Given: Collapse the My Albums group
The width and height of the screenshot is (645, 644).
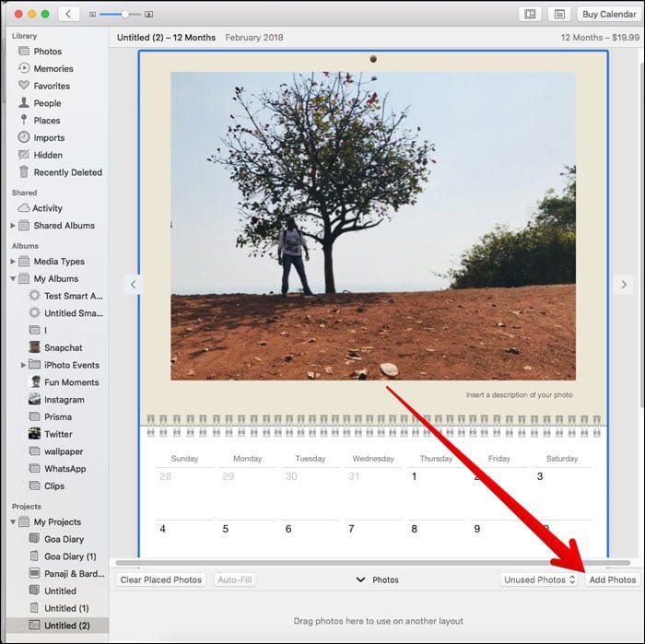Looking at the screenshot, I should click(x=13, y=278).
